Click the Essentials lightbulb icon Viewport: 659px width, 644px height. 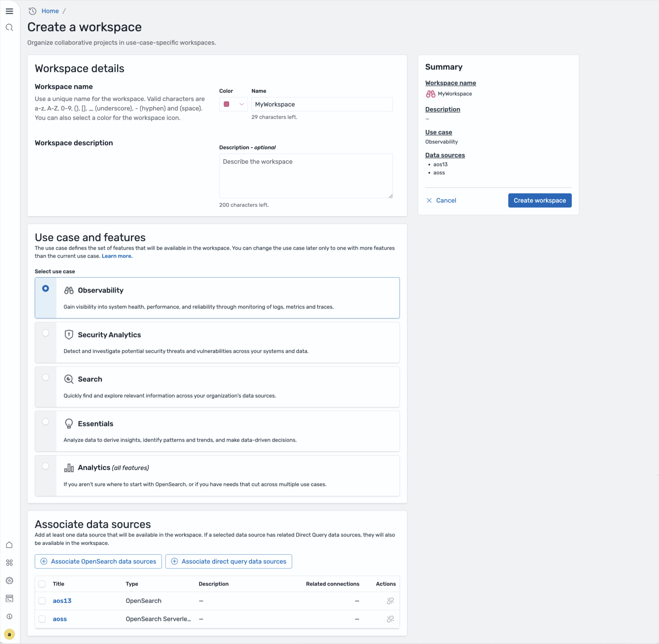click(69, 424)
